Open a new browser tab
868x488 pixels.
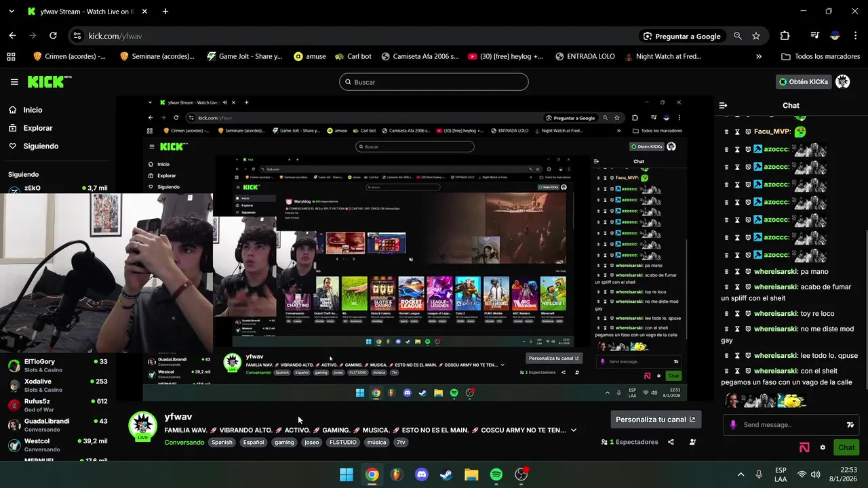[165, 12]
